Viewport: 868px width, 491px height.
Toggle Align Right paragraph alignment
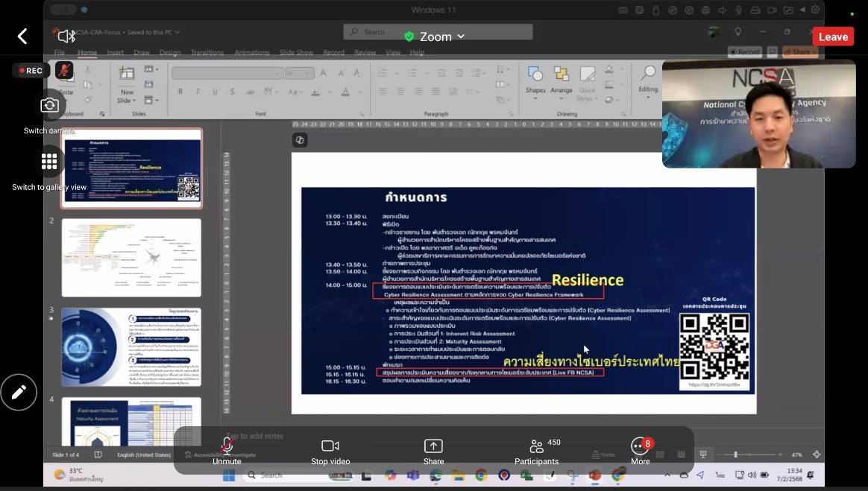coord(418,91)
